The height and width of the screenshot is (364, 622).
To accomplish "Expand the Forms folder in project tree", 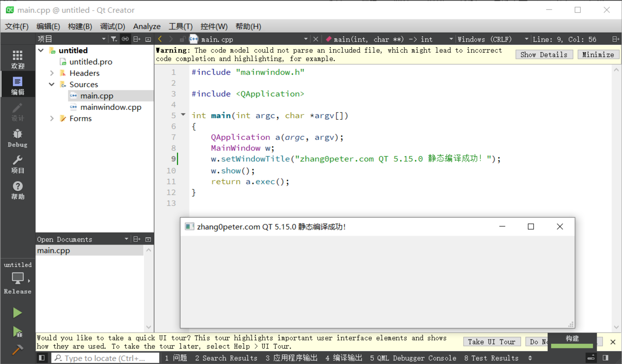I will click(x=52, y=118).
